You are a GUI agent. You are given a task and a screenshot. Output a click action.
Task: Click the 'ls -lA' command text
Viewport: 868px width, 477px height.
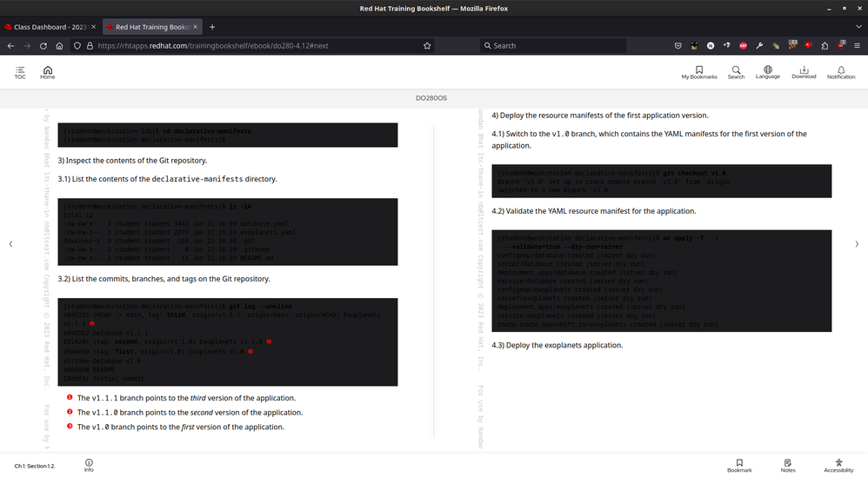point(240,206)
